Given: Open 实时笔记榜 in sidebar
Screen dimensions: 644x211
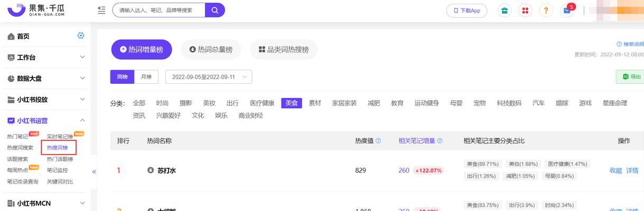Looking at the screenshot, I should tap(60, 137).
